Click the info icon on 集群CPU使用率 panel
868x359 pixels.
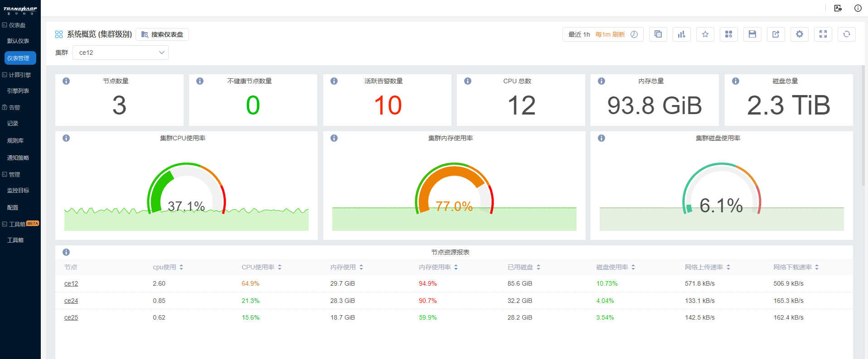66,138
